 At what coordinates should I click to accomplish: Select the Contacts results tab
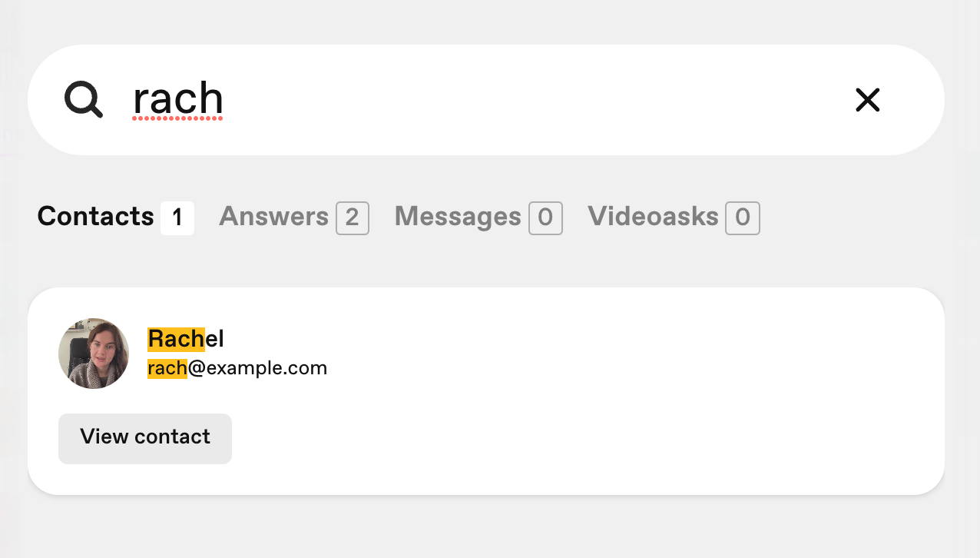(x=115, y=218)
